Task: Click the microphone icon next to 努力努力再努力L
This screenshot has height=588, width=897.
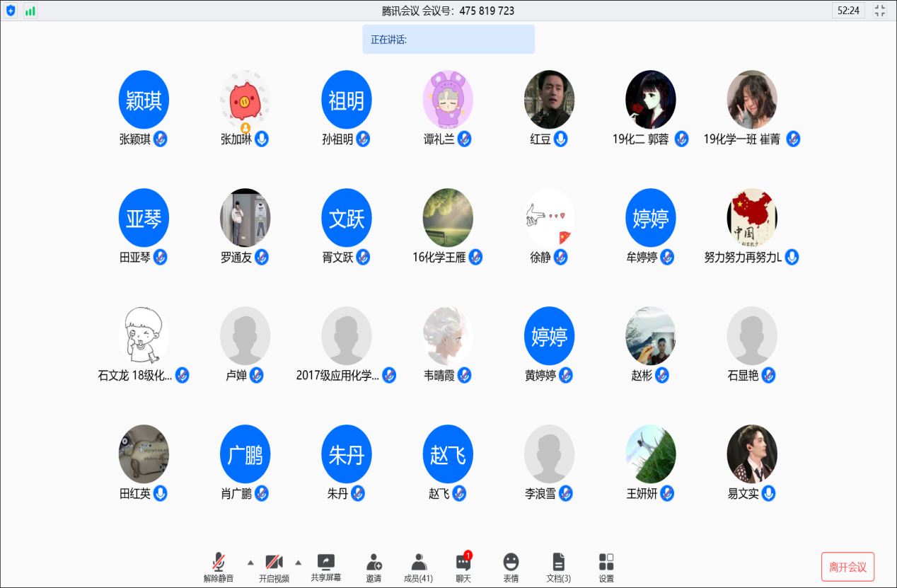Action: tap(792, 257)
